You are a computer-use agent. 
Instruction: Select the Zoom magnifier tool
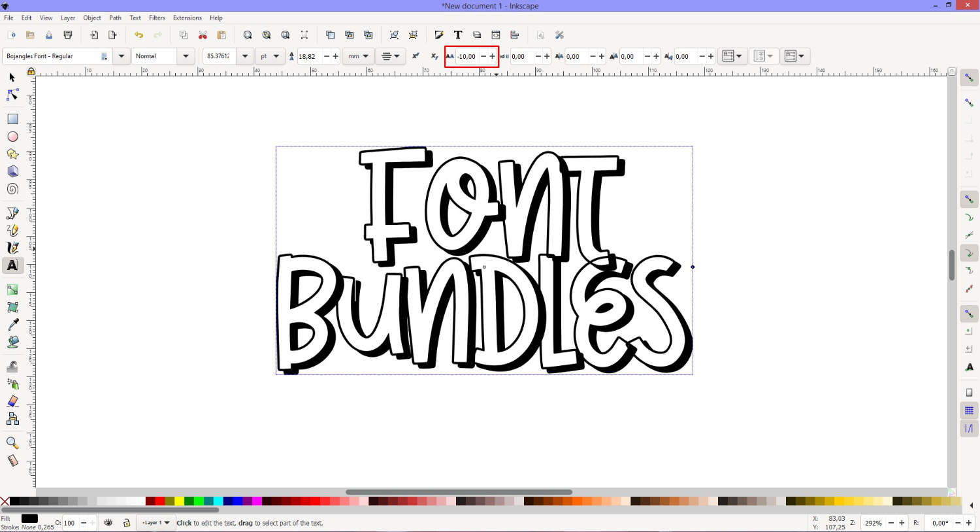(x=12, y=442)
